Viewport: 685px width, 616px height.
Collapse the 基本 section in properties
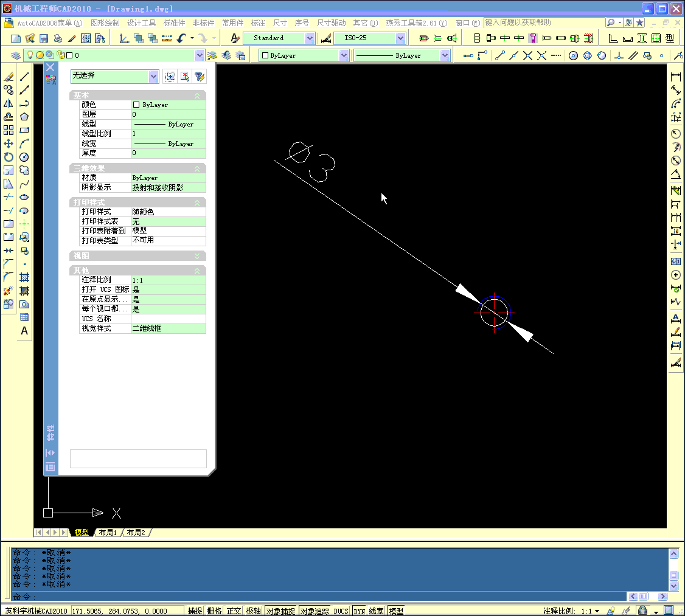pos(197,95)
